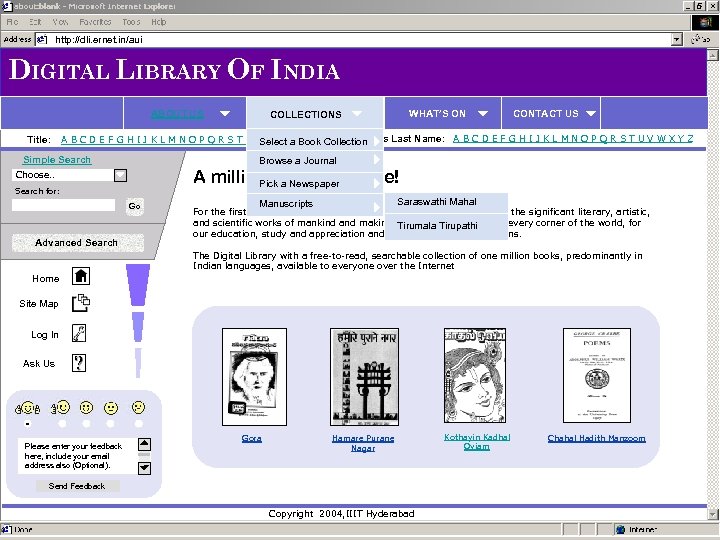Select the radio button under neutral face
This screenshot has height=540, width=720.
(110, 424)
